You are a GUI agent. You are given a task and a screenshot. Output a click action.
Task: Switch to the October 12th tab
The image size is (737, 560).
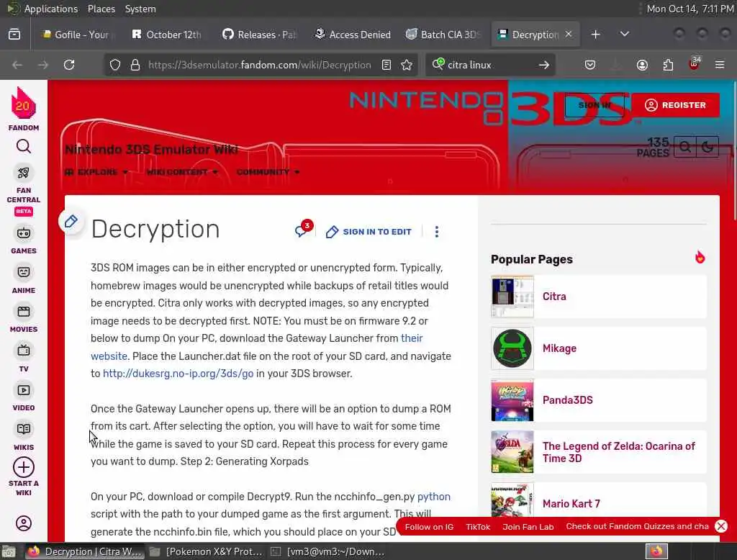click(167, 35)
